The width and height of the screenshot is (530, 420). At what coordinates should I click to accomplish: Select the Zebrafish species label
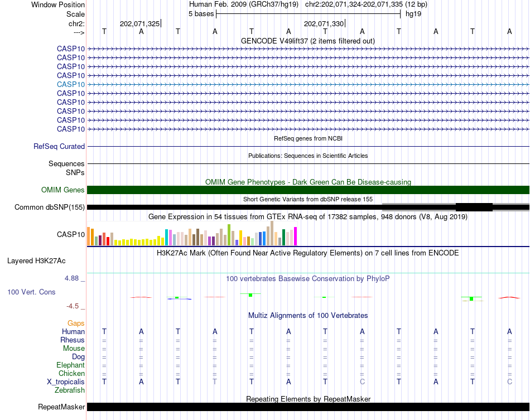point(70,390)
